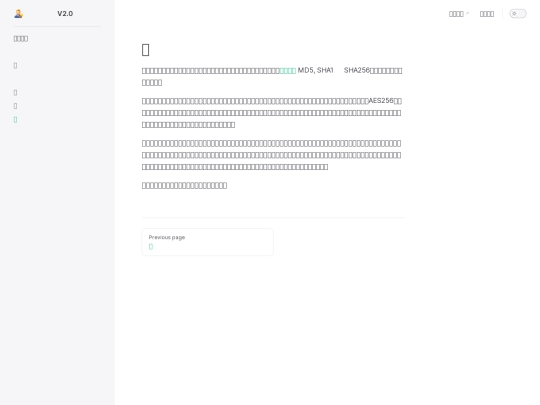Open the top nav link beside the theme switch
The width and height of the screenshot is (540, 405).
click(x=487, y=14)
